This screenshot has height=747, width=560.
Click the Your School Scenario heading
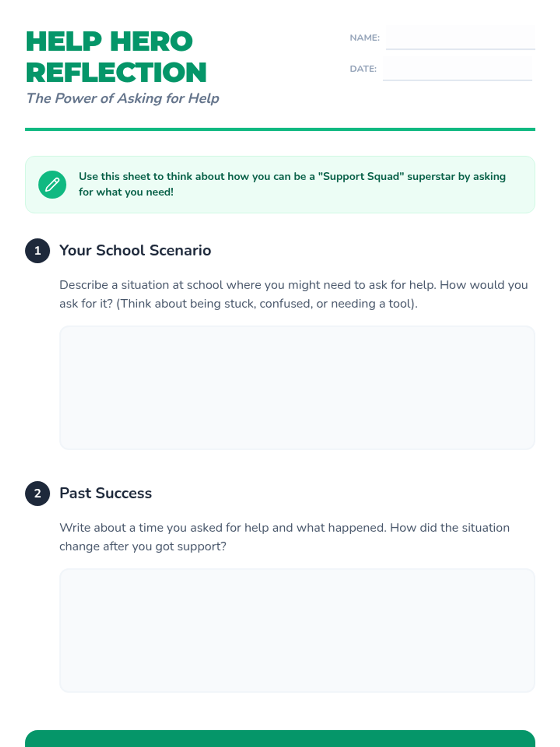135,250
